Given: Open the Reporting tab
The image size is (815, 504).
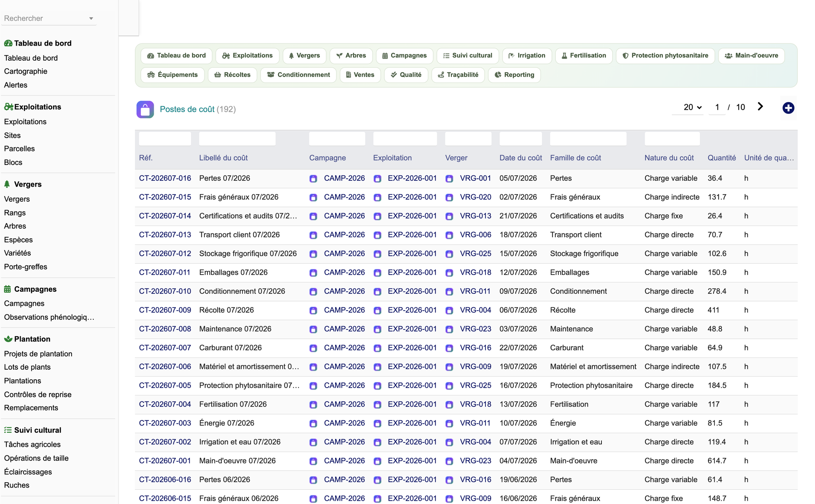Looking at the screenshot, I should [514, 75].
